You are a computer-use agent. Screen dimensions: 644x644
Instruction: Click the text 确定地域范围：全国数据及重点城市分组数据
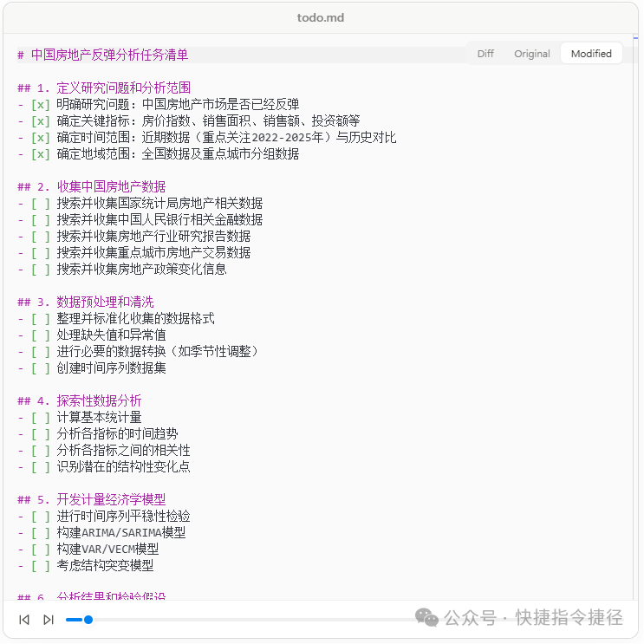(178, 154)
